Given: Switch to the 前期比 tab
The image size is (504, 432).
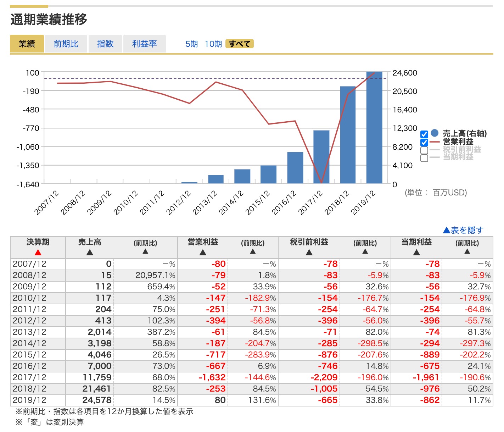Looking at the screenshot, I should 66,44.
